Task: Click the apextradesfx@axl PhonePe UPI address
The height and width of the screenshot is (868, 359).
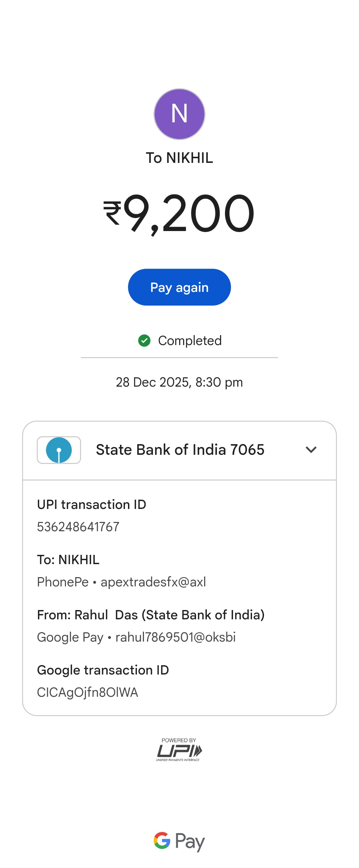Action: 153,582
